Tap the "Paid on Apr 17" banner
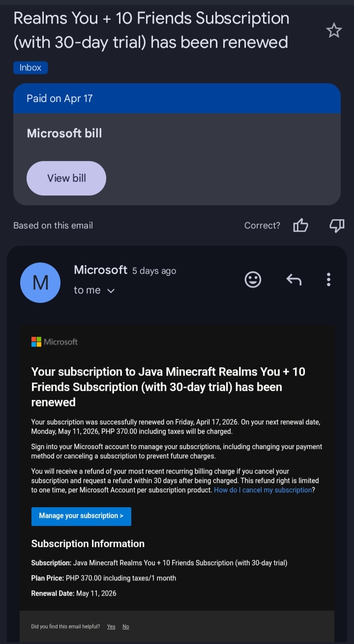 tap(177, 98)
